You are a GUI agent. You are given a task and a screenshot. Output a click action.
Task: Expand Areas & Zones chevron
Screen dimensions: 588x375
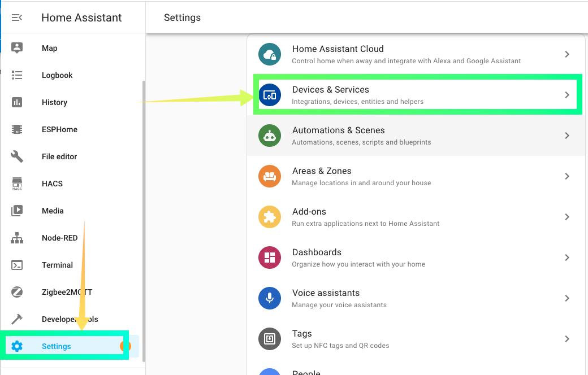point(567,176)
